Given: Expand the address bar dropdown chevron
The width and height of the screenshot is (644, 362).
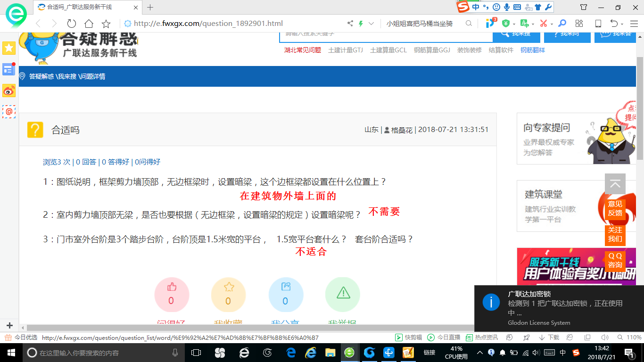Looking at the screenshot, I should (372, 24).
